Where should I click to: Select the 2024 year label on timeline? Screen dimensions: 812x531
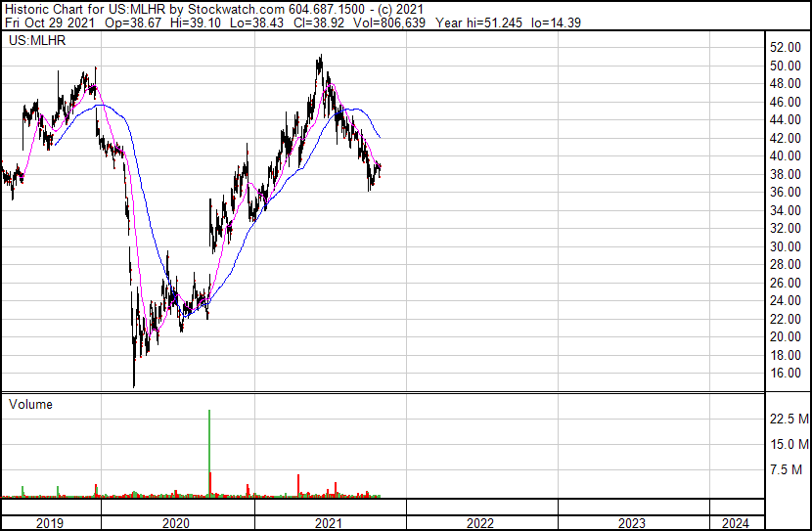(x=737, y=523)
